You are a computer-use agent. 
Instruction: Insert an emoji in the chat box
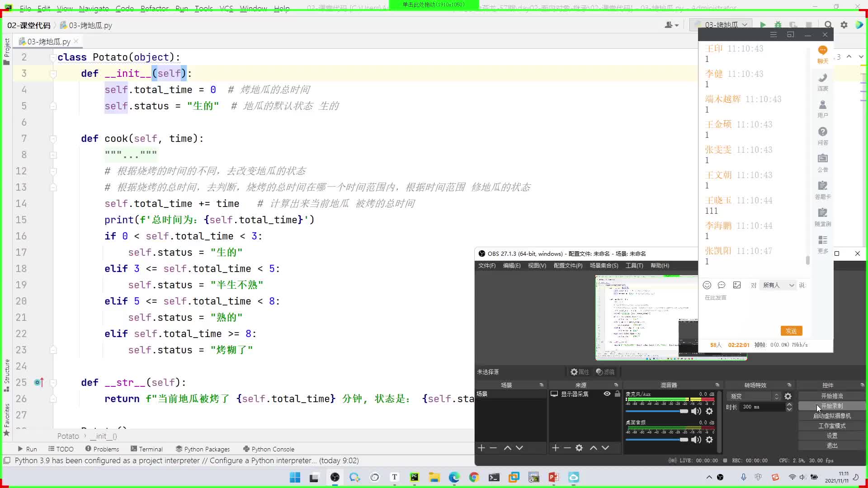point(707,285)
